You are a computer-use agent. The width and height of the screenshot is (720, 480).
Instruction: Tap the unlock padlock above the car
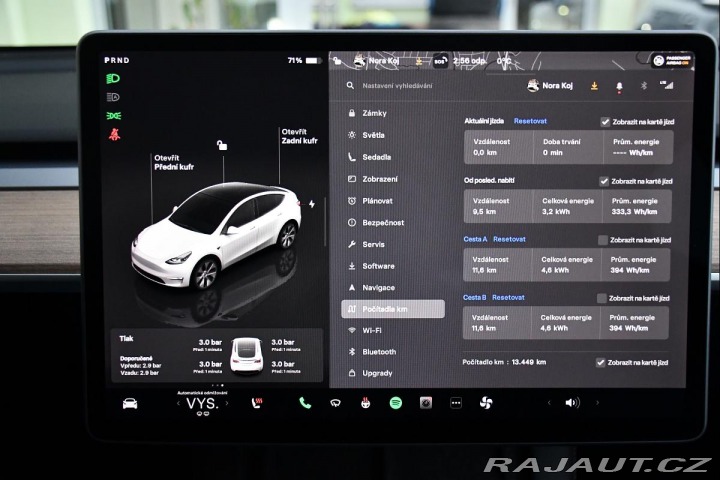(x=222, y=145)
